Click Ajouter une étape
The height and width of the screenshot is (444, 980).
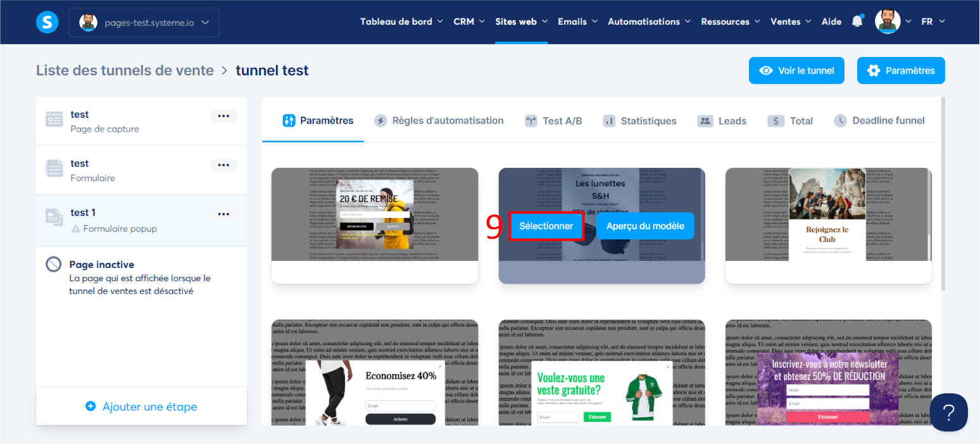(141, 407)
